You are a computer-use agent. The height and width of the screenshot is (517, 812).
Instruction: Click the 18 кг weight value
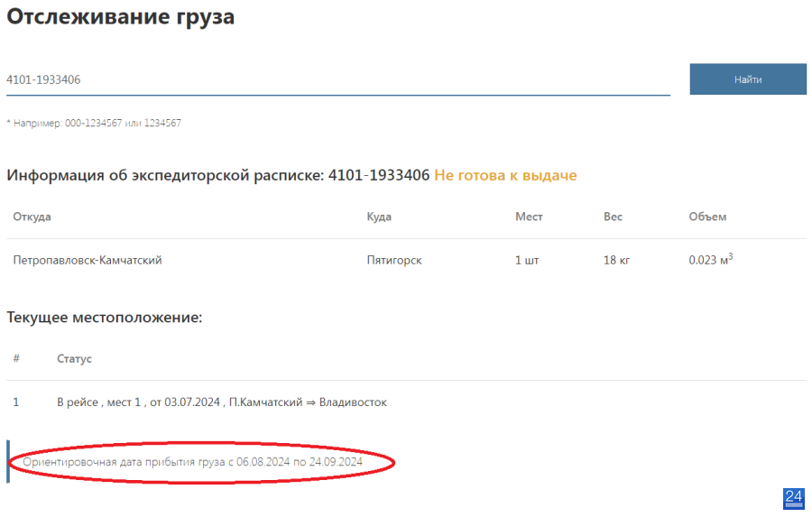click(x=616, y=260)
